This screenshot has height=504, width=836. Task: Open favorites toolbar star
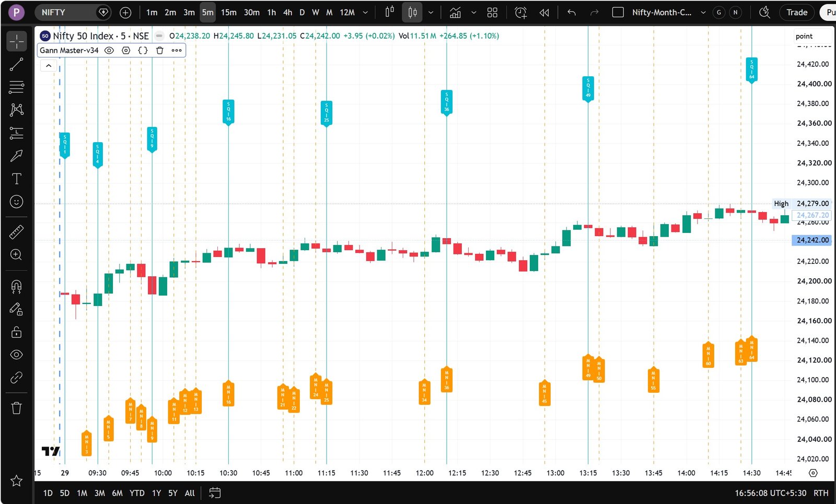click(17, 480)
